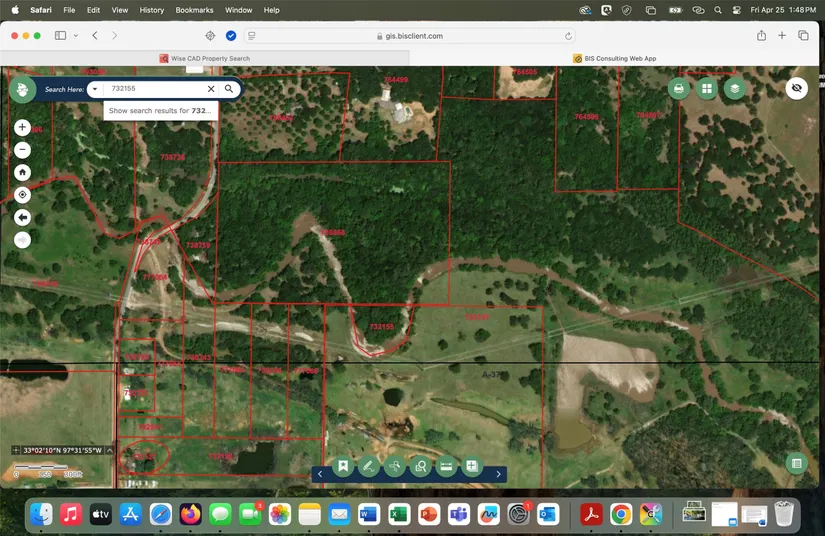
Task: Click the map zoom in button
Action: tap(22, 128)
